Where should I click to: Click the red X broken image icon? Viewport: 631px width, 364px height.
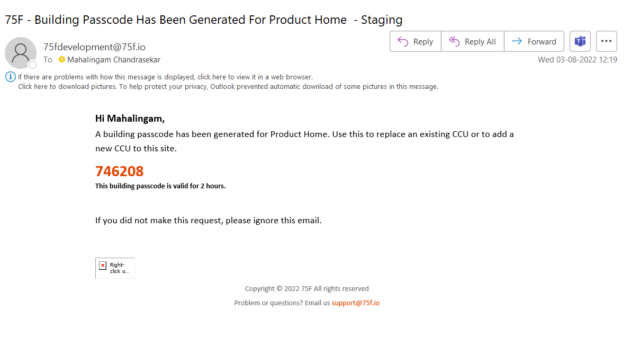[x=103, y=266]
